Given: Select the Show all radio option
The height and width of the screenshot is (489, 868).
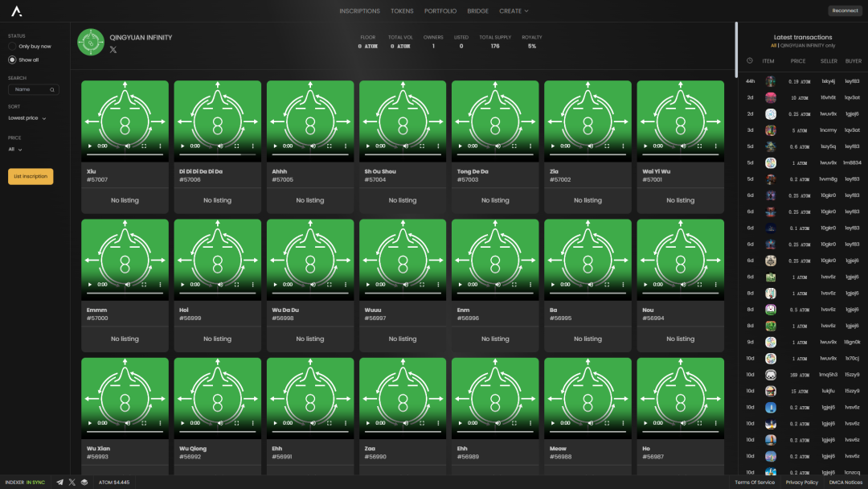Looking at the screenshot, I should pos(12,60).
